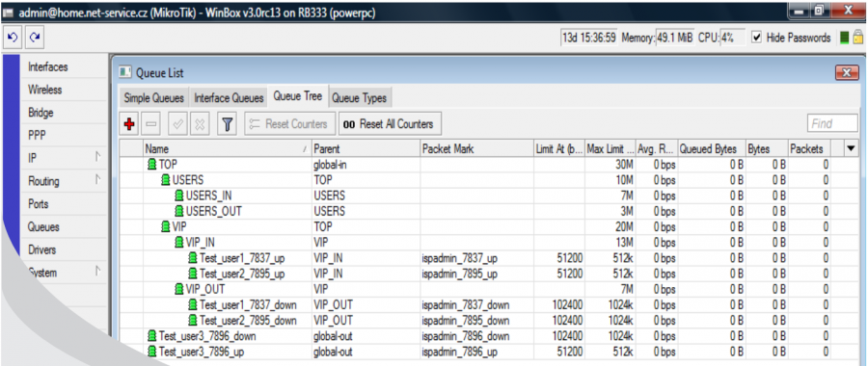Open the column selector dropdown arrow
The height and width of the screenshot is (366, 868).
pos(851,148)
